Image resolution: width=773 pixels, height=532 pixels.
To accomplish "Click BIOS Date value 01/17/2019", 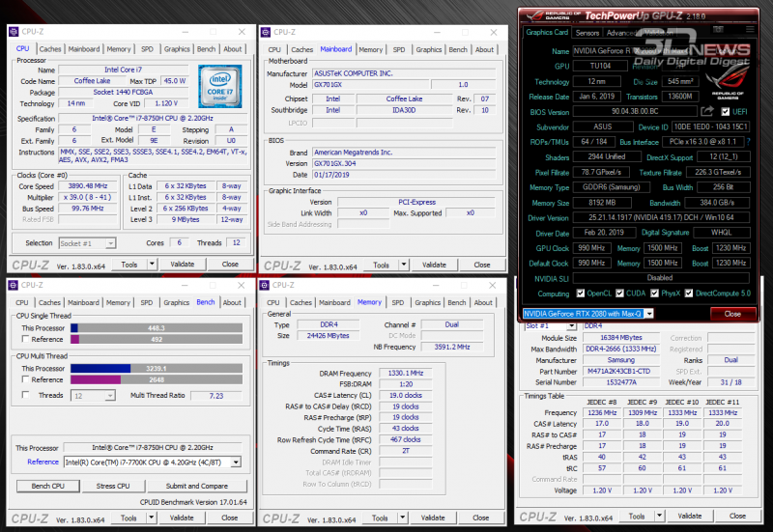I will click(x=404, y=175).
